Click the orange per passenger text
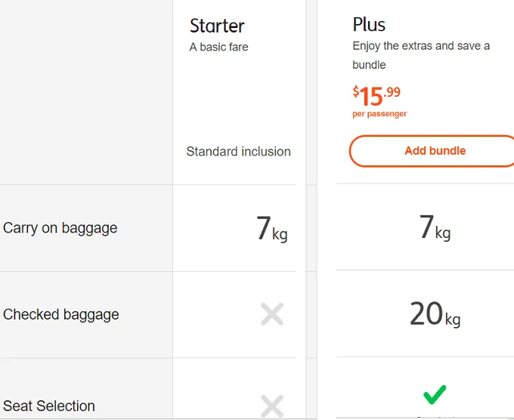514x420 pixels. (x=379, y=114)
